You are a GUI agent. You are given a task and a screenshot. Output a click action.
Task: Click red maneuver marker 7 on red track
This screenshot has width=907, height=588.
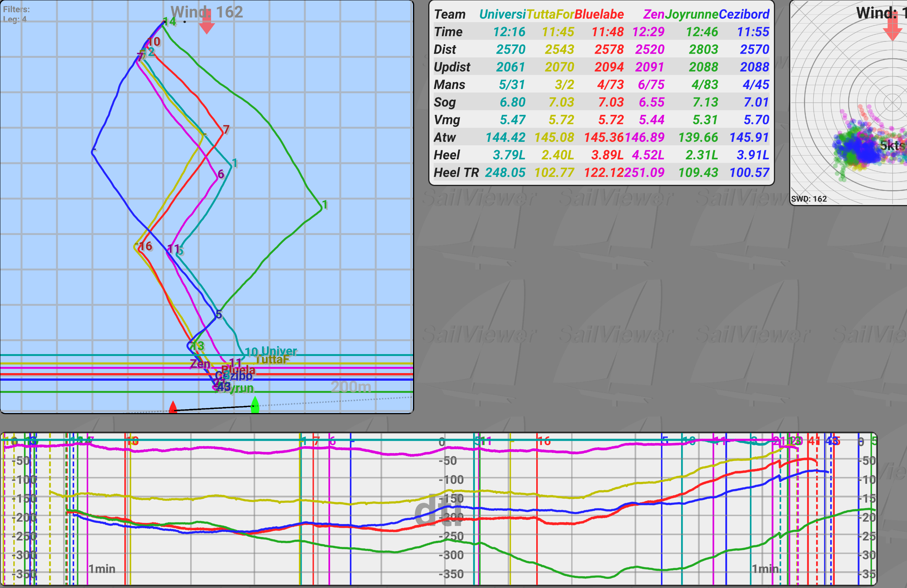point(226,130)
